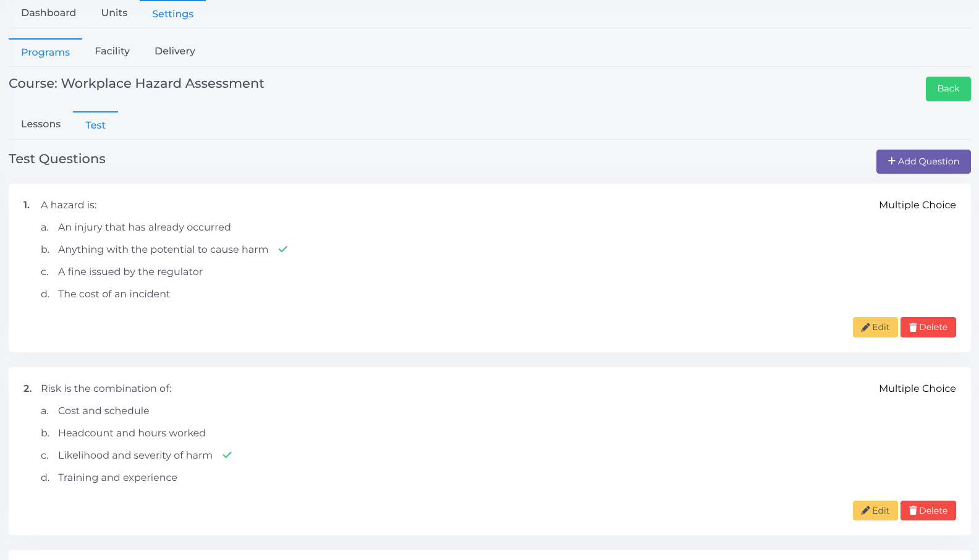The image size is (979, 560).
Task: Open the Facility sub-tab
Action: coord(112,51)
